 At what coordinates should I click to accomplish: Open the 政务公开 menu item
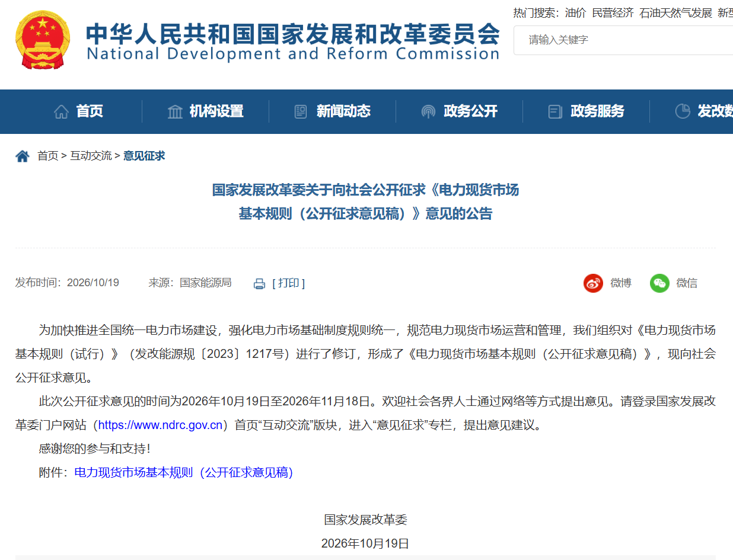click(470, 111)
